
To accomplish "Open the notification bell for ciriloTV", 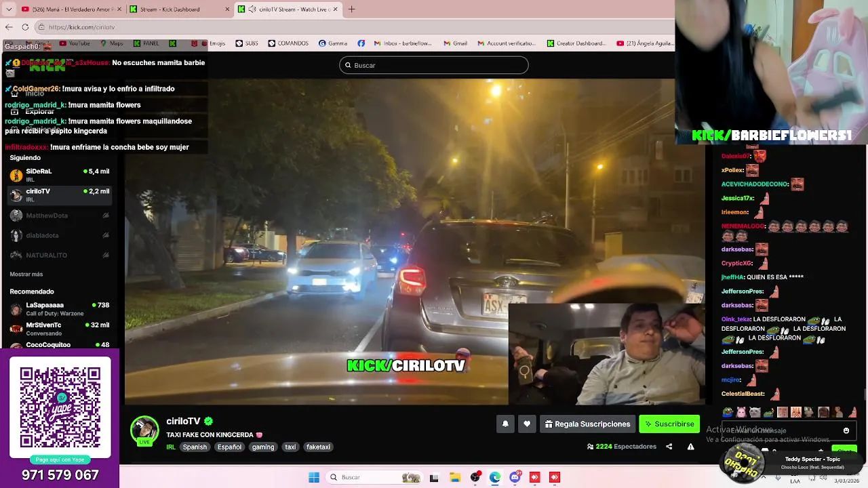I will point(505,424).
